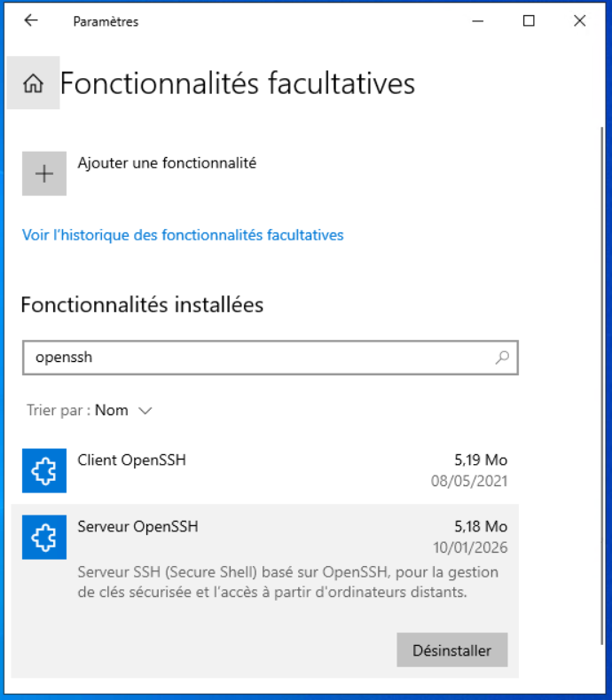Click the Client OpenSSH puzzle icon

coord(44,470)
